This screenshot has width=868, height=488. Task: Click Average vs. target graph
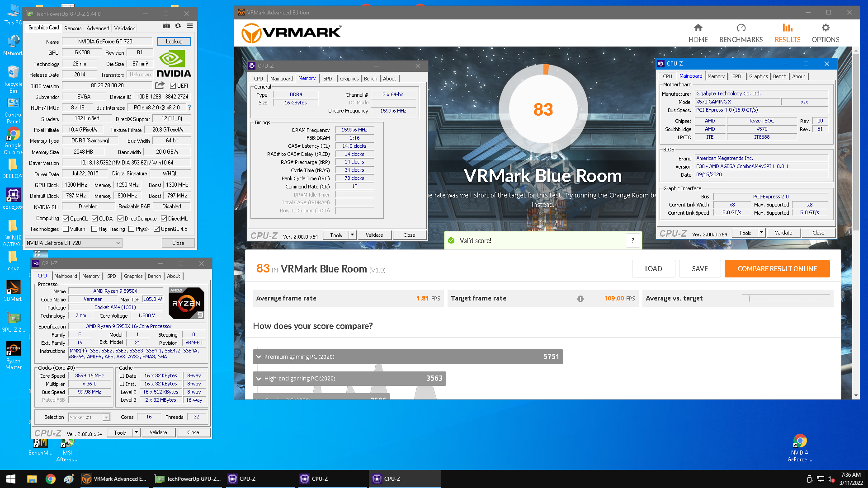tap(786, 298)
